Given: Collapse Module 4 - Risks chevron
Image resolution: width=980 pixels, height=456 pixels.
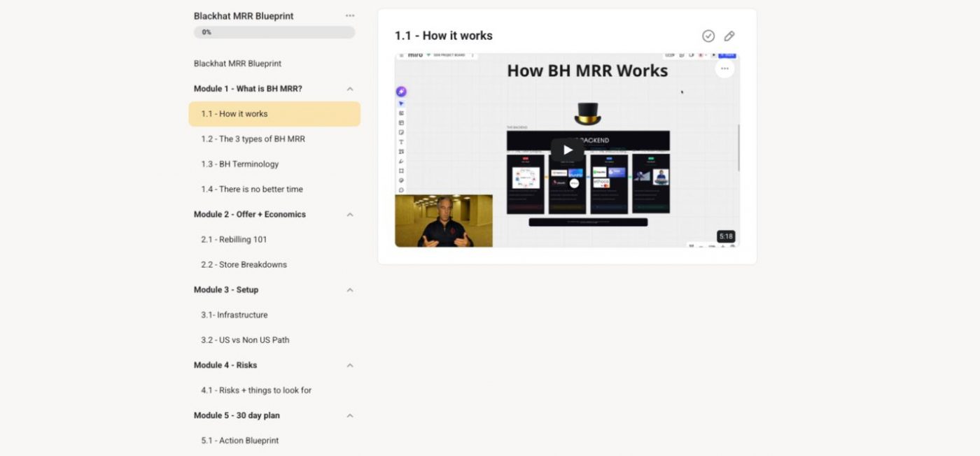Looking at the screenshot, I should [x=350, y=365].
